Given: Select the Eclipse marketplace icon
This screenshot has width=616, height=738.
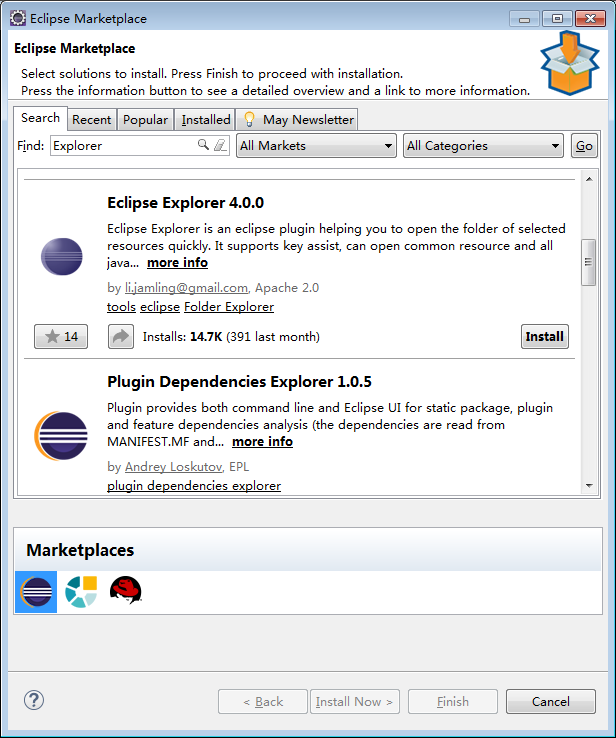Looking at the screenshot, I should click(x=36, y=592).
